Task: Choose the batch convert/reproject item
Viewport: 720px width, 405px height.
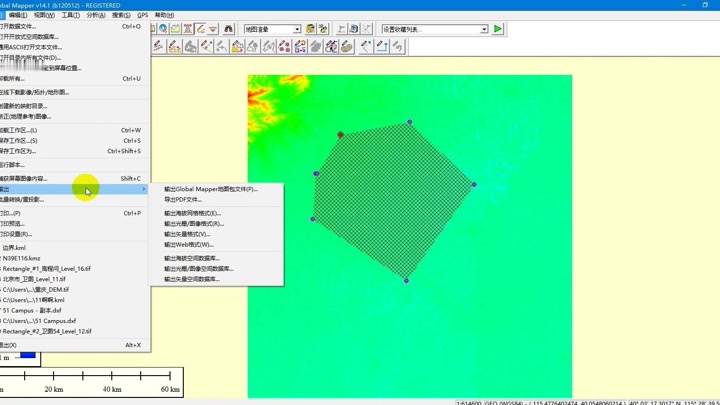Action: [73, 199]
